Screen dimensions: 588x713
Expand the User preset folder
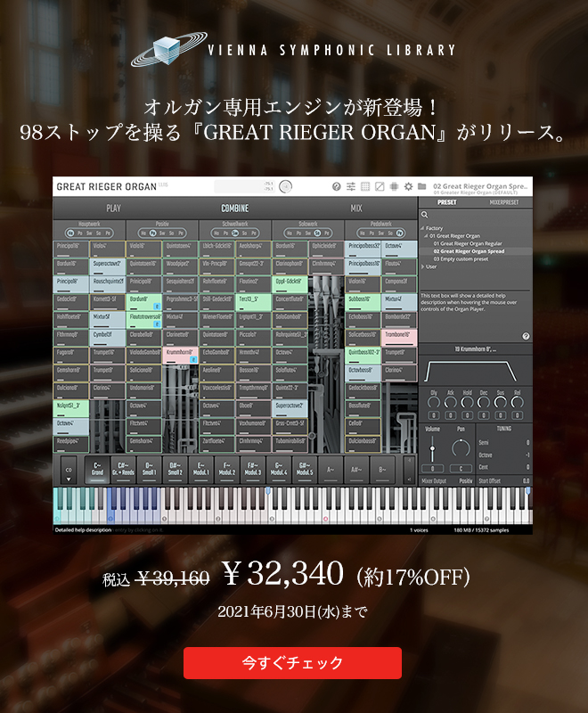[422, 266]
